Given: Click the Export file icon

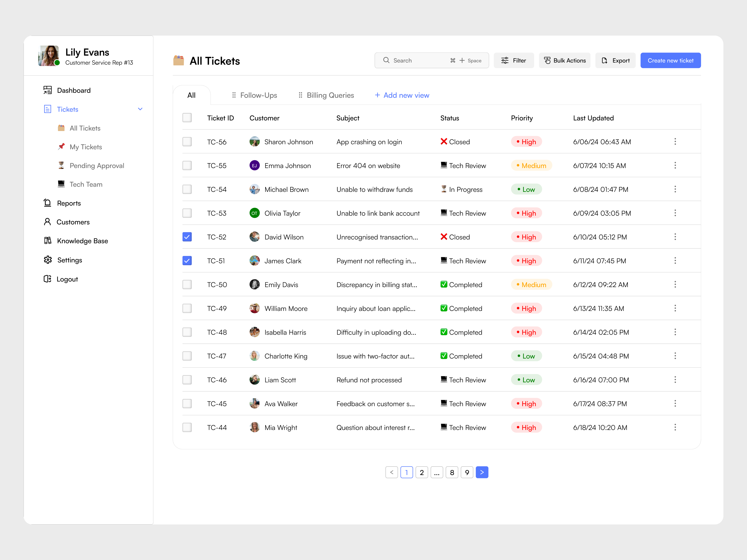Looking at the screenshot, I should pos(604,60).
